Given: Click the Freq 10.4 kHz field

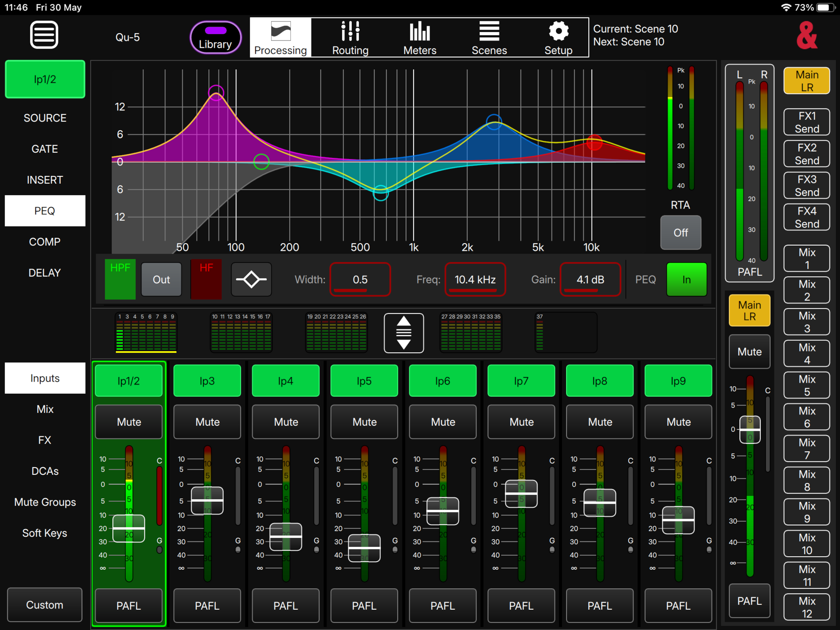Looking at the screenshot, I should click(475, 280).
